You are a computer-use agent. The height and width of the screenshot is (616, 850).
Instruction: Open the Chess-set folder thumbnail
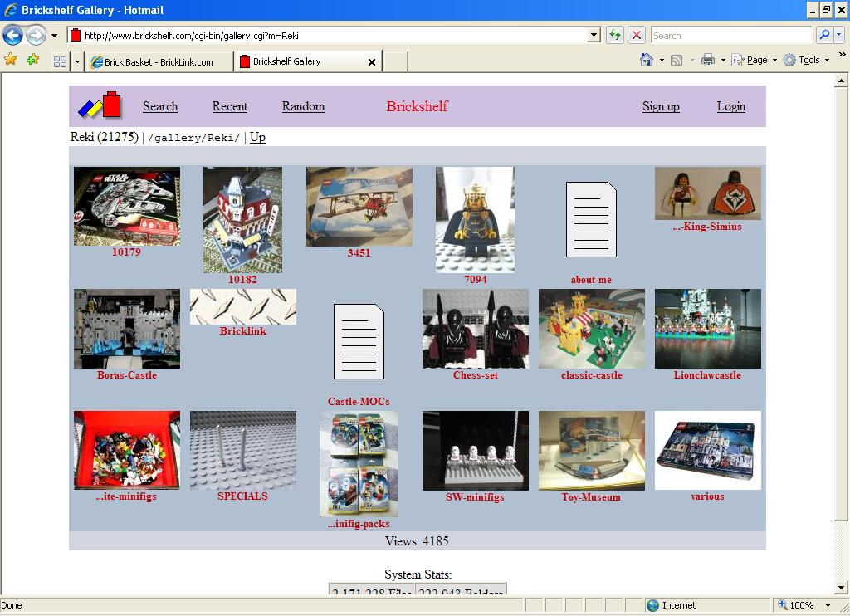476,329
